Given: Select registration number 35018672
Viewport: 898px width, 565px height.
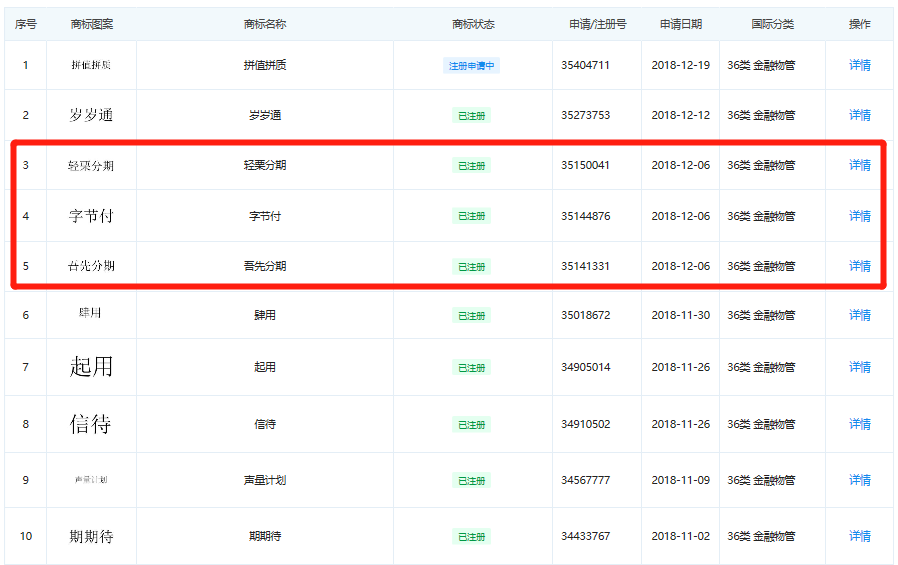Looking at the screenshot, I should [x=585, y=315].
